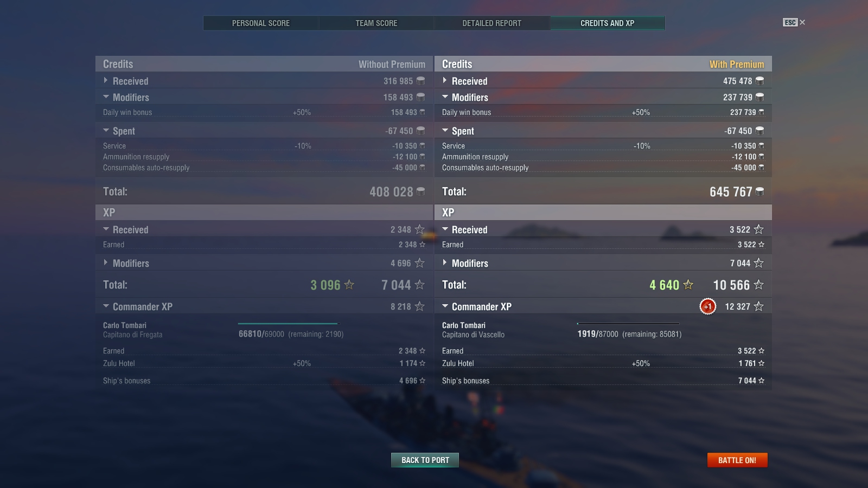
Task: Click the Battle On! button
Action: 737,460
